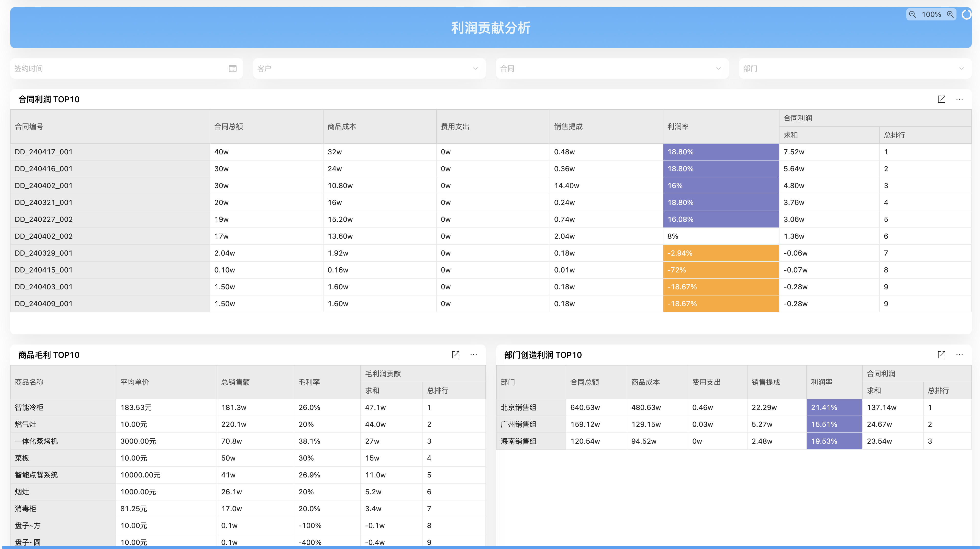Viewport: 980px width, 549px height.
Task: Open 商品毛利 TOP10 panel in fullscreen
Action: [455, 355]
